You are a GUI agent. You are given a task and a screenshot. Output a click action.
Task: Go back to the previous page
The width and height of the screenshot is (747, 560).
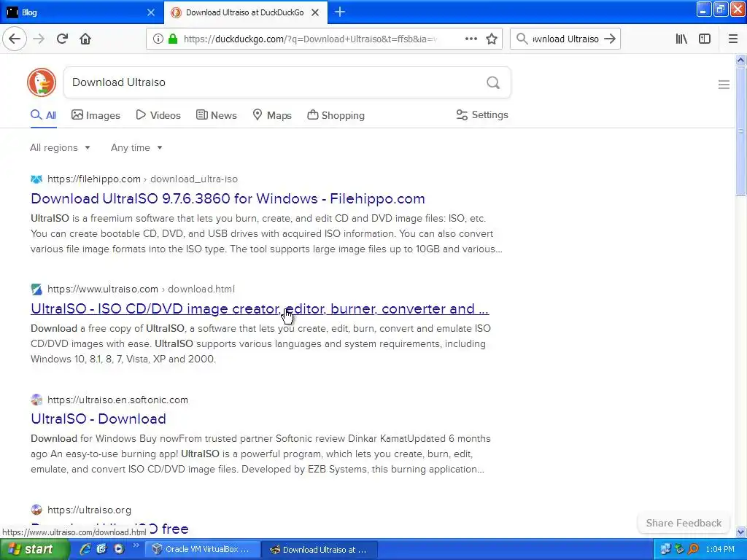[x=15, y=39]
